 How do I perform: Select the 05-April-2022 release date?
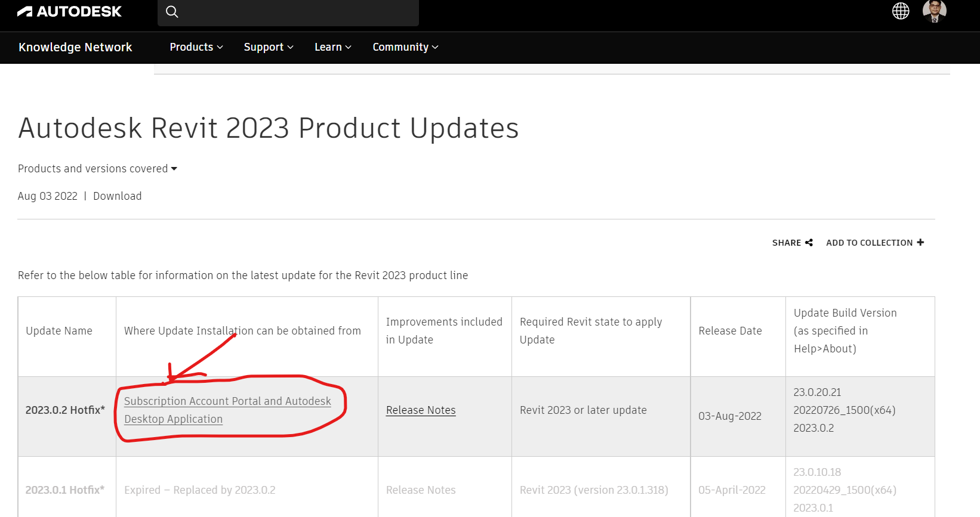click(x=732, y=490)
